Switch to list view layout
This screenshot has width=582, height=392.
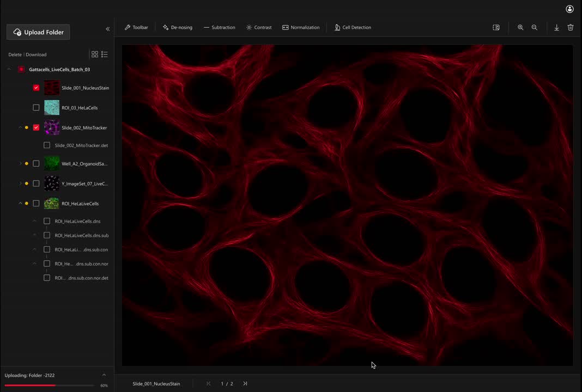(105, 54)
